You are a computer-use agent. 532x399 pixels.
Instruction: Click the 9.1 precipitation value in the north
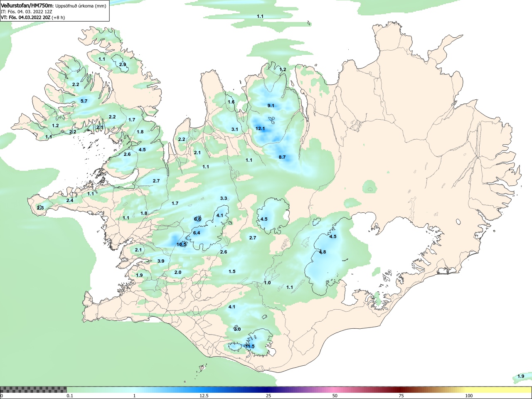coord(271,106)
